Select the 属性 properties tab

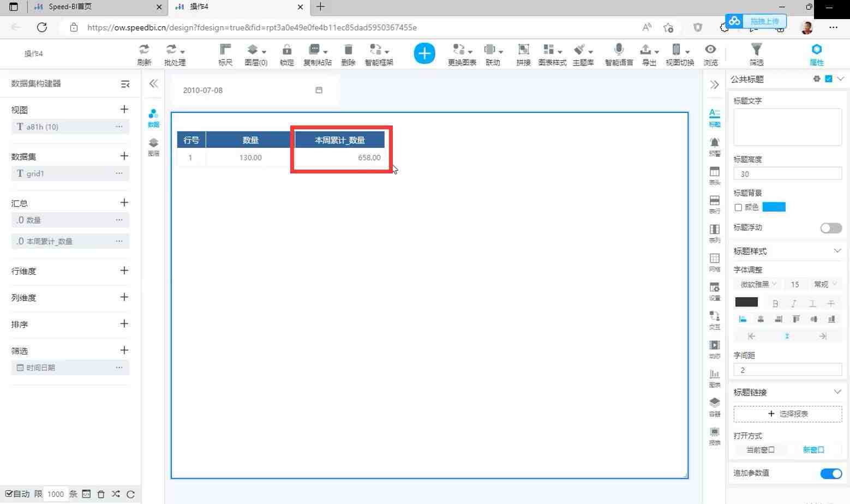coord(816,54)
